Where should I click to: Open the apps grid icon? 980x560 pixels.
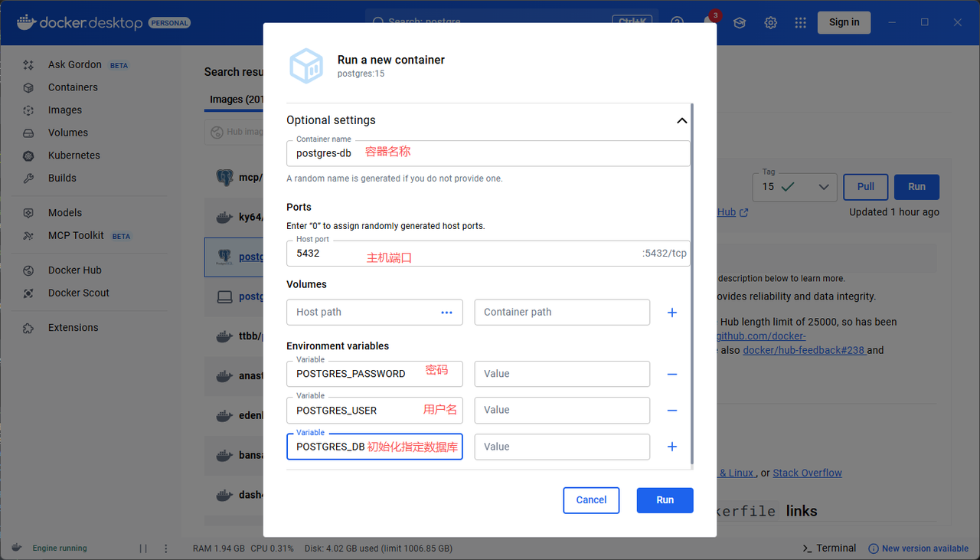pyautogui.click(x=800, y=23)
